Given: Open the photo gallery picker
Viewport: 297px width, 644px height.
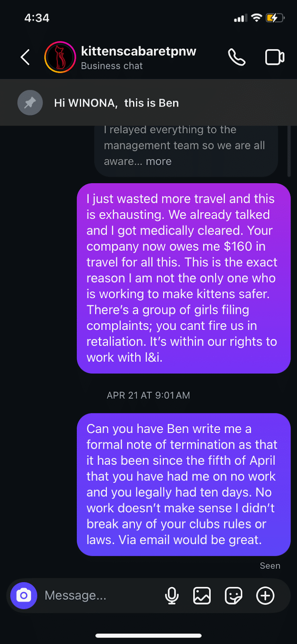Looking at the screenshot, I should tap(202, 596).
